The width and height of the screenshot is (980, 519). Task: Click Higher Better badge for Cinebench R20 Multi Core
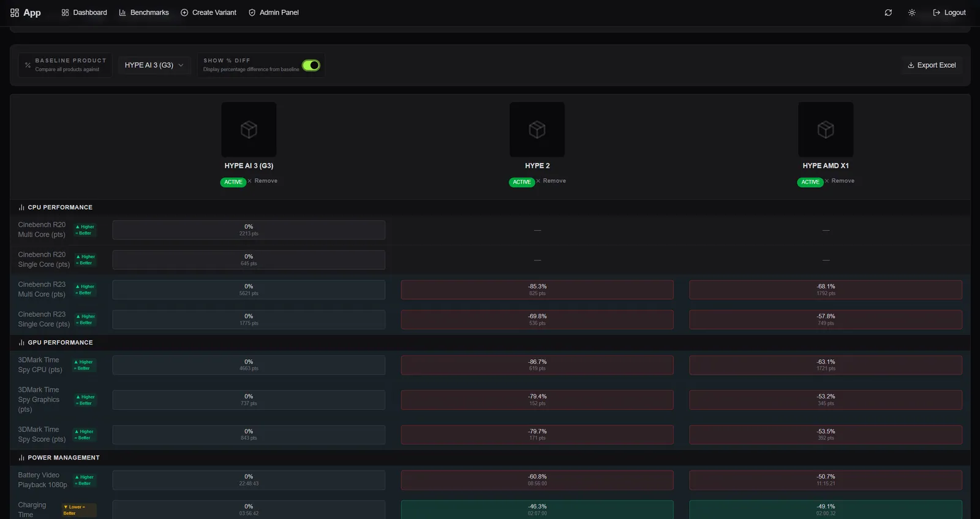coord(85,230)
